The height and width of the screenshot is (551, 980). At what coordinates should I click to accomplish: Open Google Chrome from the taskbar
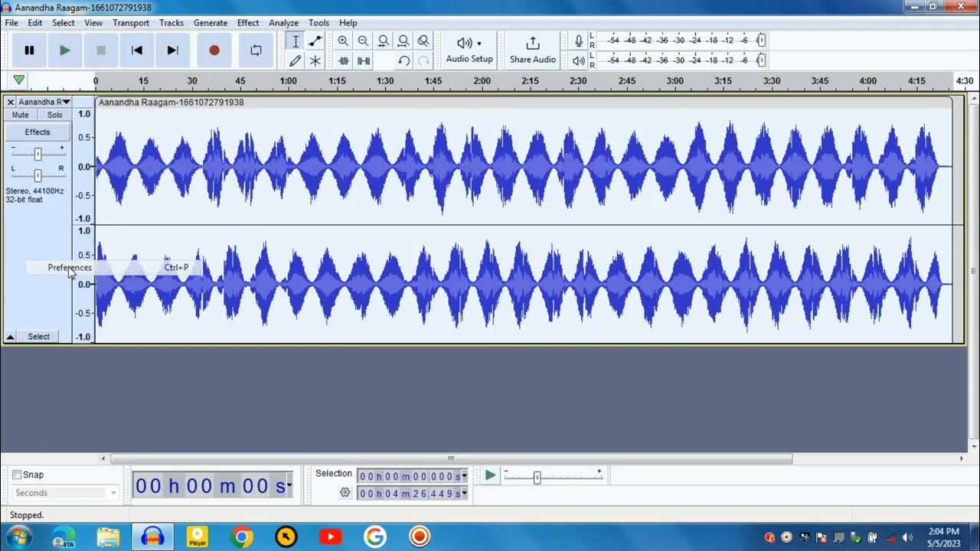[x=242, y=537]
